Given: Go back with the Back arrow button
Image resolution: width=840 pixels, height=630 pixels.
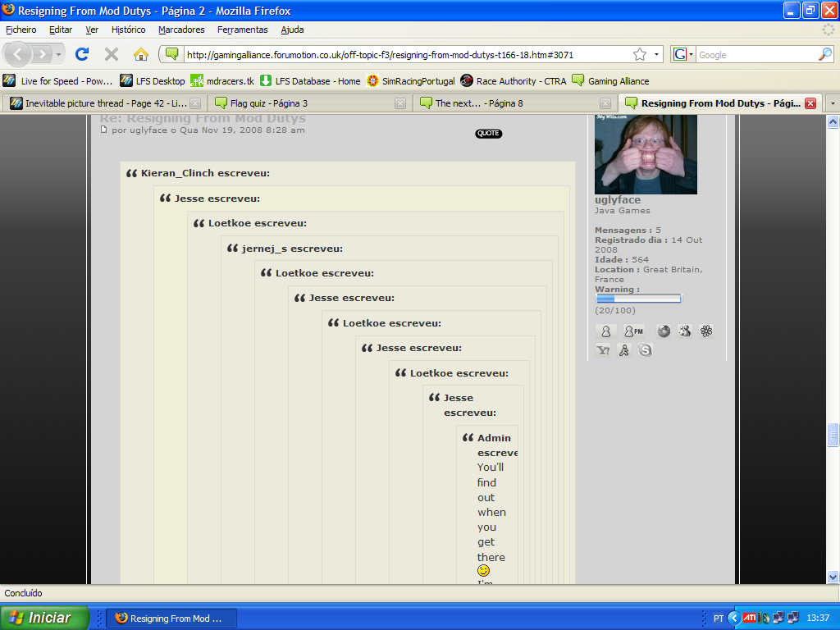Looking at the screenshot, I should (x=18, y=54).
